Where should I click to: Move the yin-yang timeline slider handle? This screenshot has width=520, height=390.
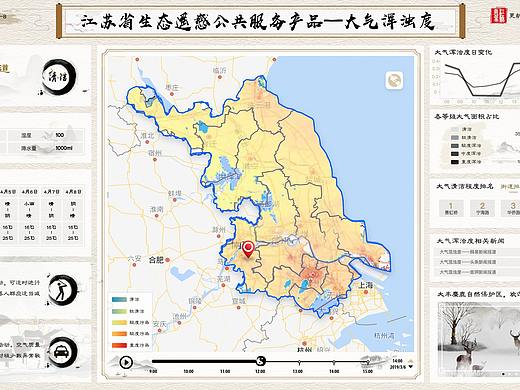[x=261, y=360]
